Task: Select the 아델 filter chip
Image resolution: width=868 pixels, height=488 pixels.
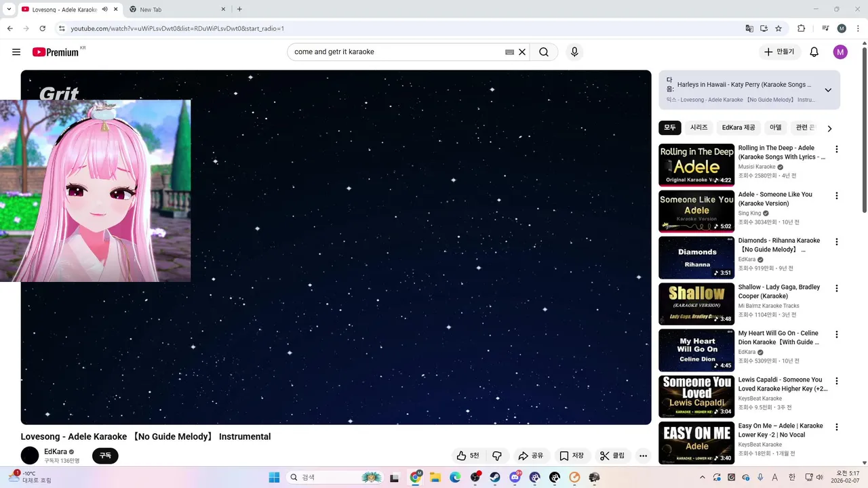Action: [776, 127]
